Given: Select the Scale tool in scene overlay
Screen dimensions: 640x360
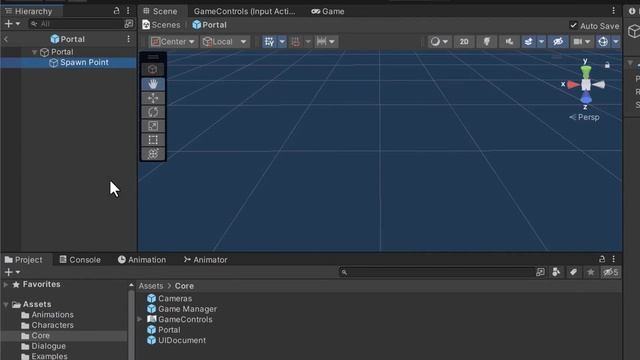Looking at the screenshot, I should pyautogui.click(x=153, y=126).
